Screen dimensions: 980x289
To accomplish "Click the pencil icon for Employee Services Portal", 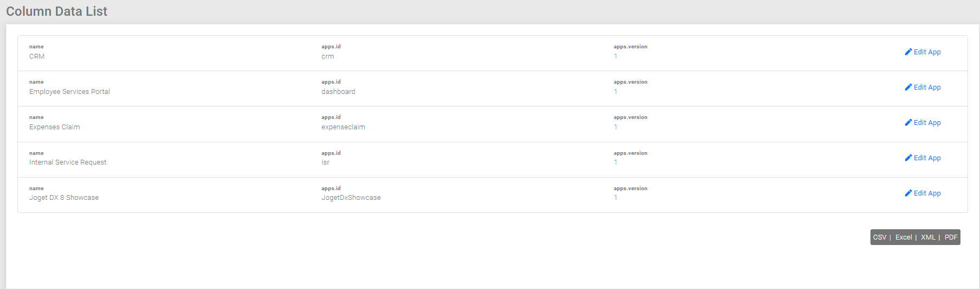I will [x=908, y=87].
